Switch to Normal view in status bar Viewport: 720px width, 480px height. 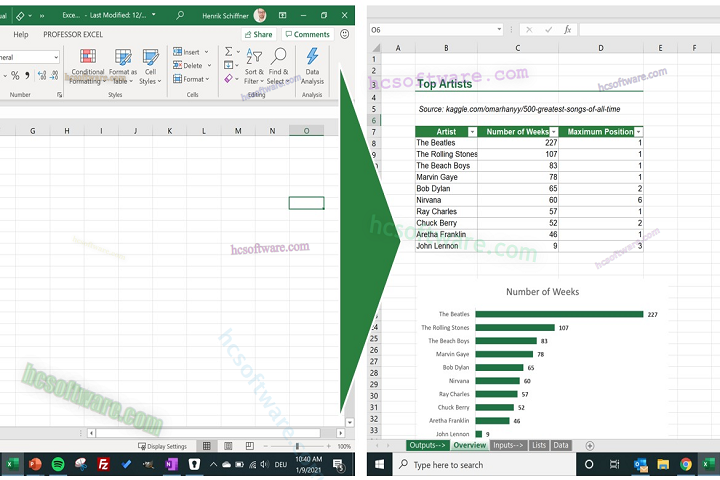(207, 446)
